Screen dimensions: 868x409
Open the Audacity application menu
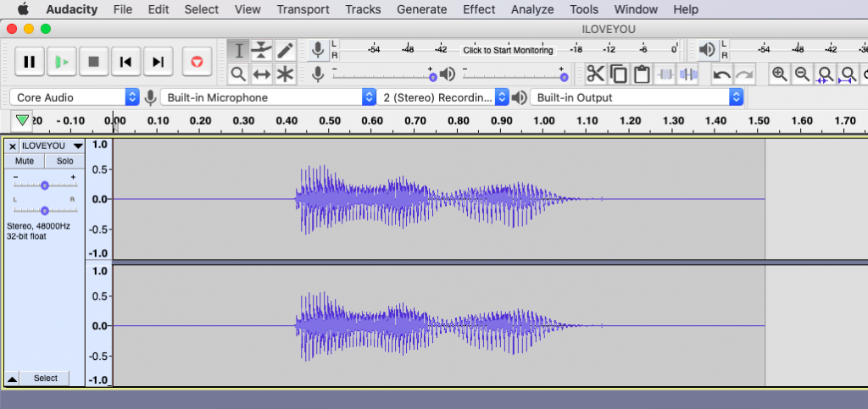click(x=72, y=9)
